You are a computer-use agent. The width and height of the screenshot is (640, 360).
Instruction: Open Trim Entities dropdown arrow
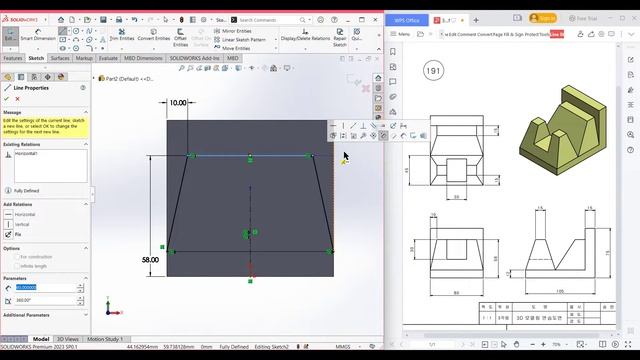point(122,49)
